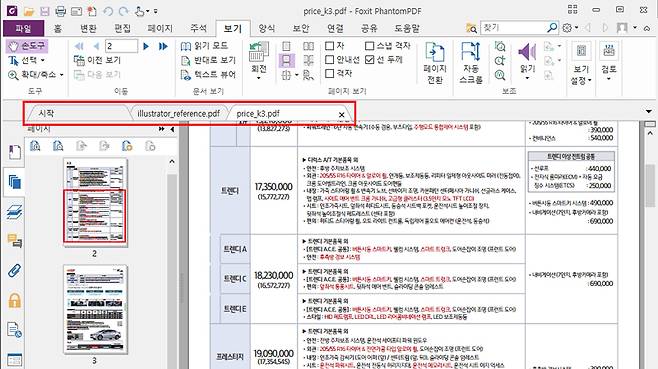Open pages panel sidebar icon

pyautogui.click(x=14, y=182)
